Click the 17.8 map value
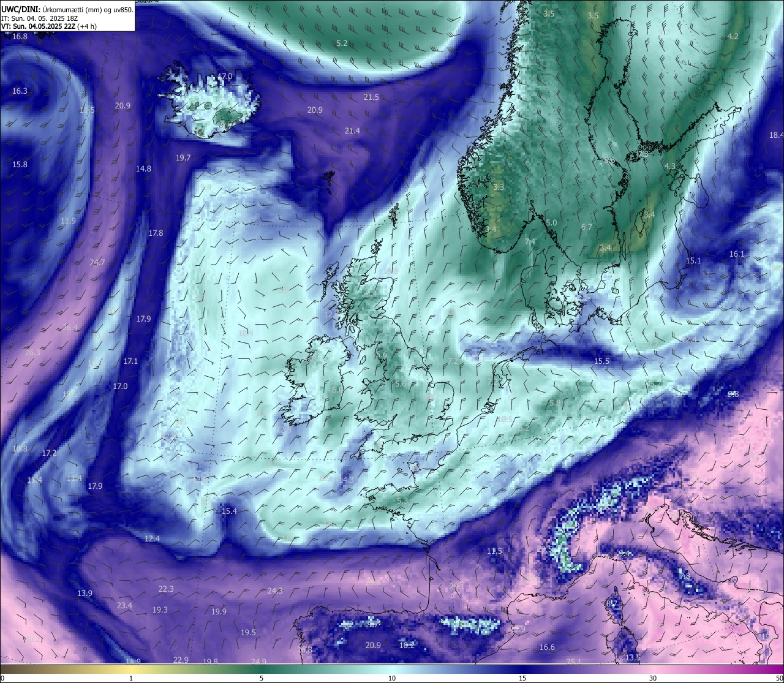This screenshot has width=784, height=683. (x=156, y=233)
